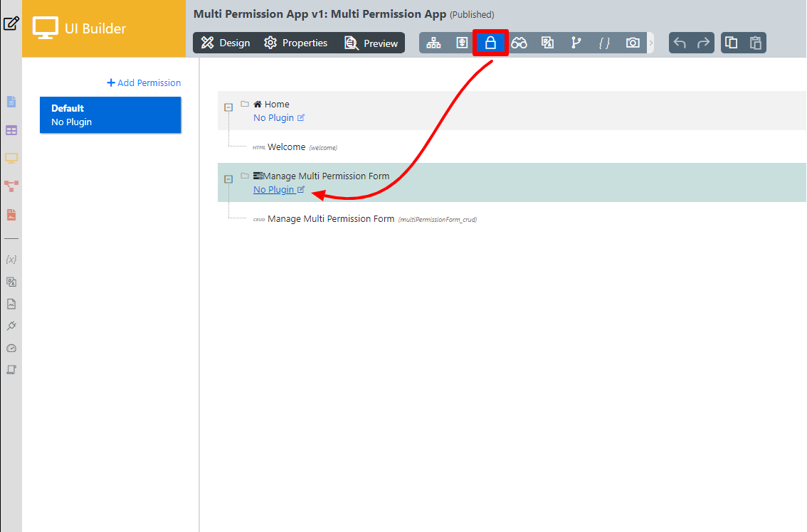The image size is (807, 532).
Task: Click the tree viewer sitemap icon
Action: [433, 43]
